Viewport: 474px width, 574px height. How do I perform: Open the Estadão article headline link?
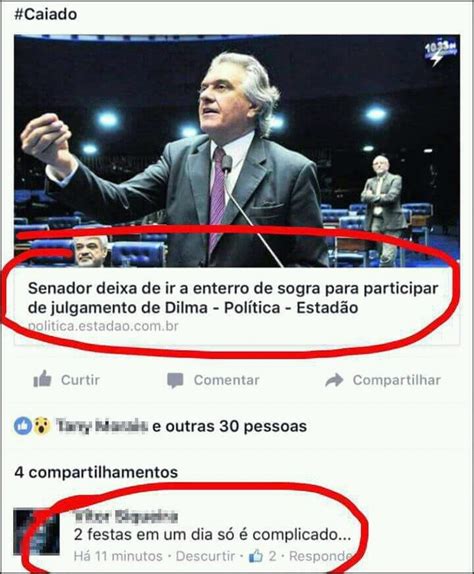point(233,298)
